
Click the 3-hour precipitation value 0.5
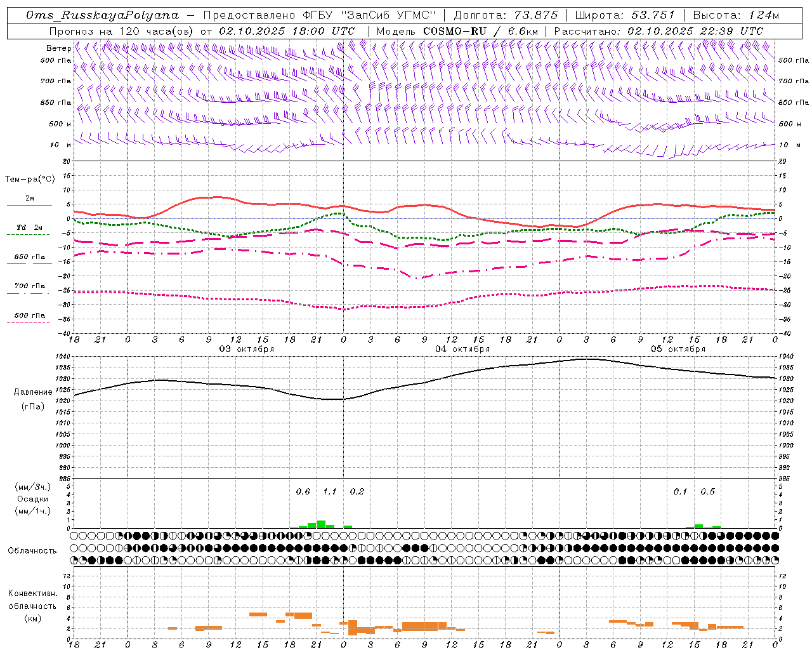(707, 492)
